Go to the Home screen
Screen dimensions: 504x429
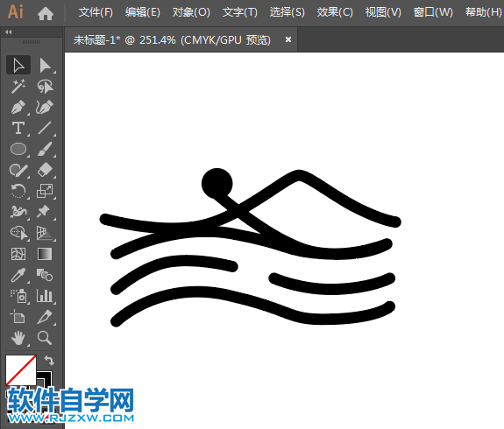tap(46, 13)
